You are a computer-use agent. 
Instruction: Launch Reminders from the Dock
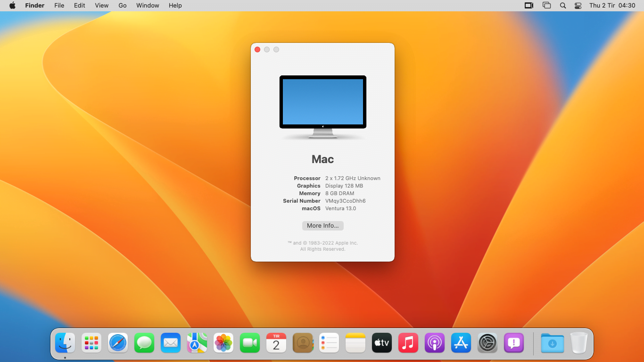pos(329,343)
